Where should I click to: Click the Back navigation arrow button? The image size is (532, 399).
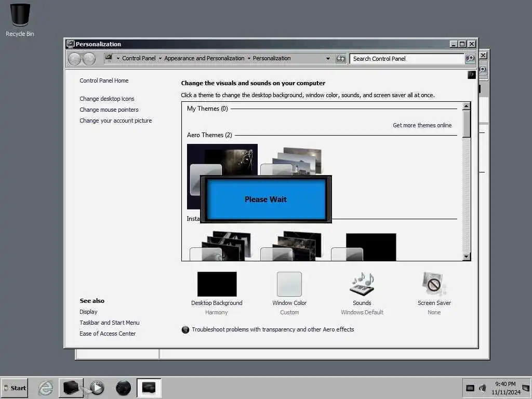pyautogui.click(x=74, y=59)
